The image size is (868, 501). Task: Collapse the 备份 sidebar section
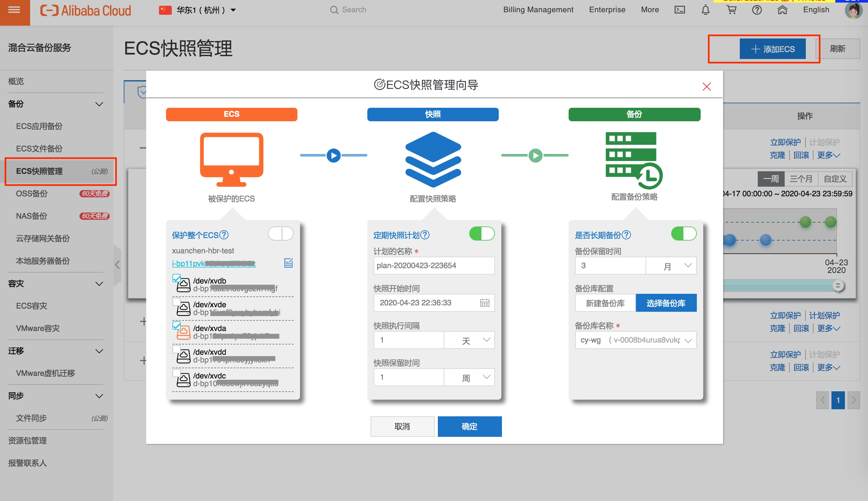(99, 104)
